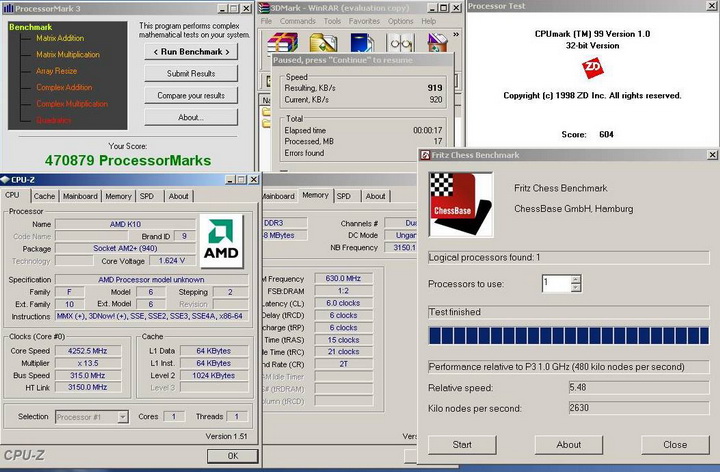The image size is (720, 472).
Task: Click Submit Results in ProcessorMark
Action: coord(191,73)
